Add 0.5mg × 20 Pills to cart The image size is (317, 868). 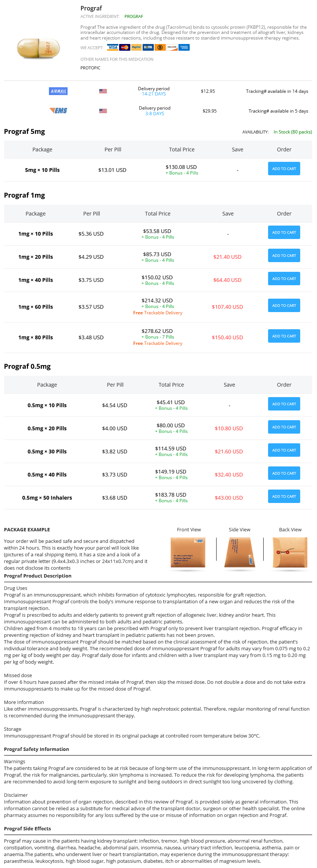point(284,427)
